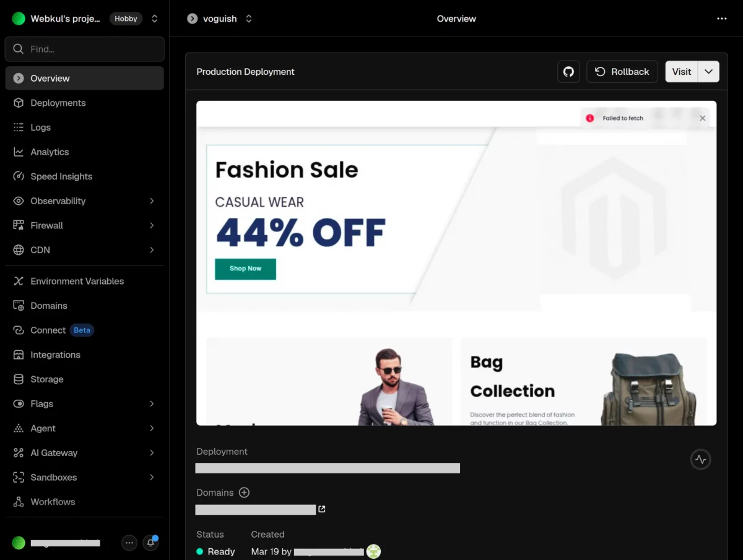Click the notifications bell icon
Image resolution: width=743 pixels, height=560 pixels.
150,543
